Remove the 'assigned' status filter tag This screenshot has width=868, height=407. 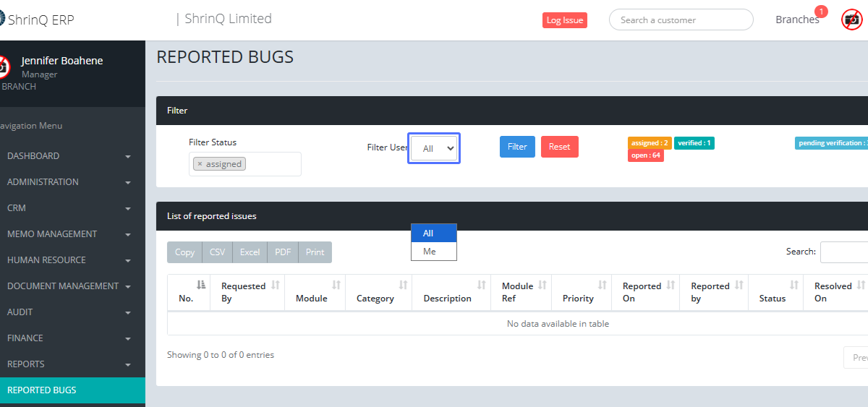click(x=200, y=164)
